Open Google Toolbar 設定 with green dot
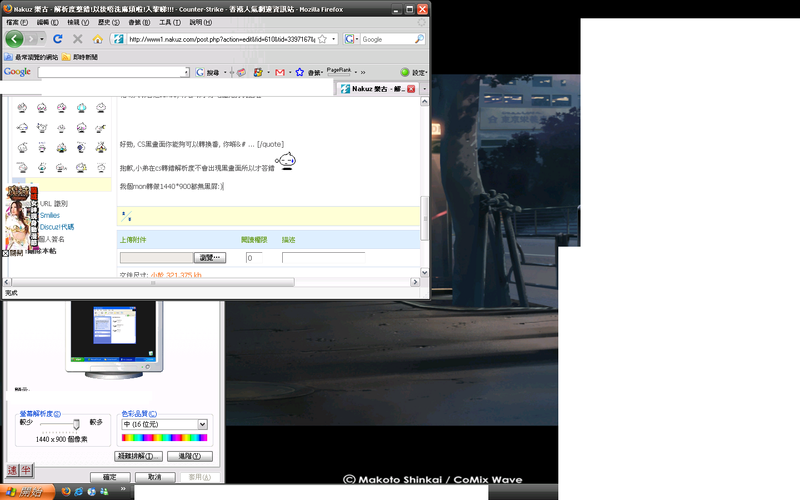This screenshot has width=800, height=500. click(414, 72)
